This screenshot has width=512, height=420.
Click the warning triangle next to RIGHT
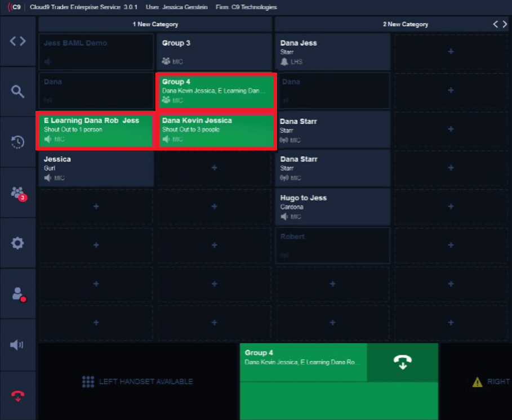coord(477,381)
